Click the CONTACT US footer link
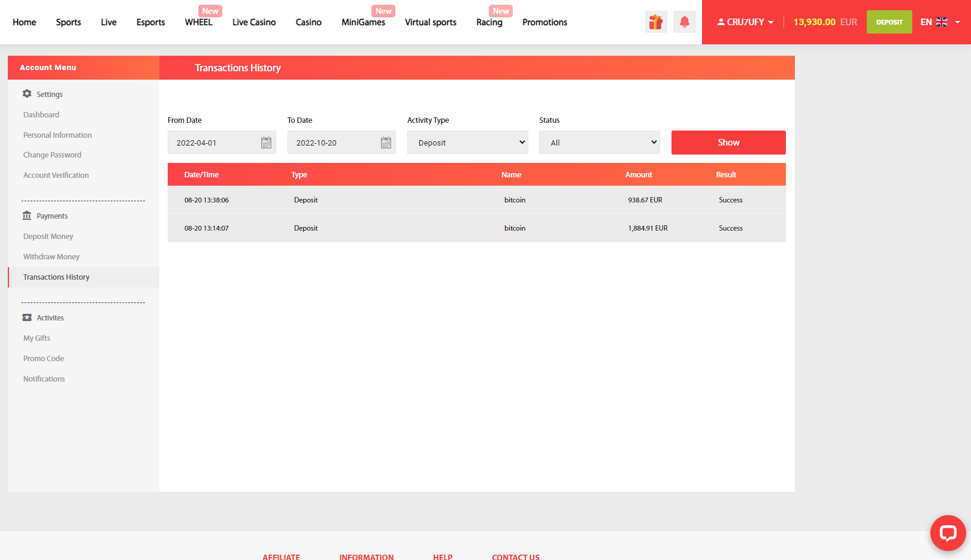The width and height of the screenshot is (971, 560). pyautogui.click(x=516, y=556)
